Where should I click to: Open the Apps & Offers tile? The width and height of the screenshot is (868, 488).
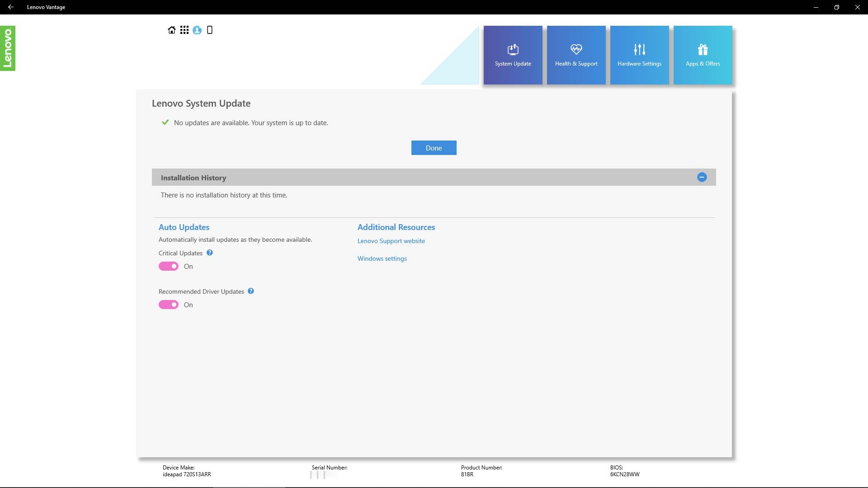(x=703, y=55)
